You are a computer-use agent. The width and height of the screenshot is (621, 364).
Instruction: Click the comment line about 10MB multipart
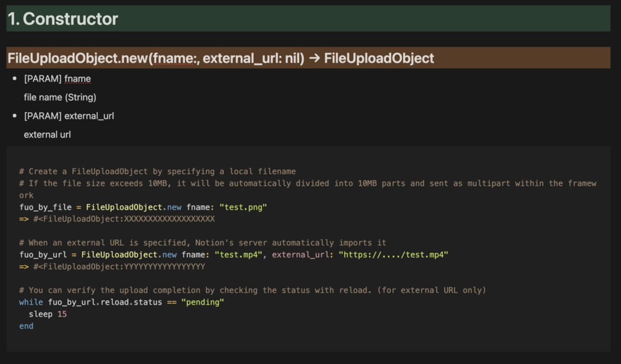point(308,189)
